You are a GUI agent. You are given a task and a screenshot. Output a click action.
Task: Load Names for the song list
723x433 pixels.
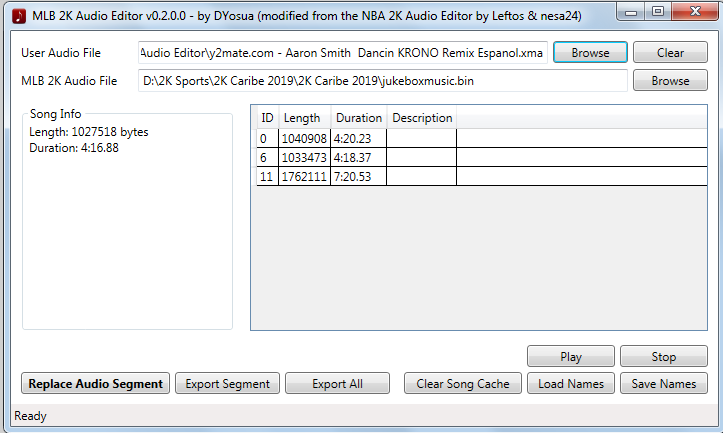[571, 383]
